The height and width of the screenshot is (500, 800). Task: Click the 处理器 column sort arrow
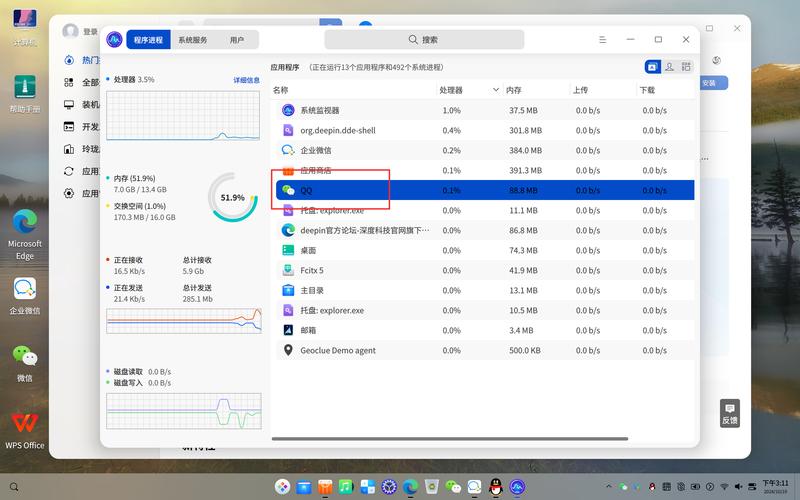pyautogui.click(x=495, y=90)
